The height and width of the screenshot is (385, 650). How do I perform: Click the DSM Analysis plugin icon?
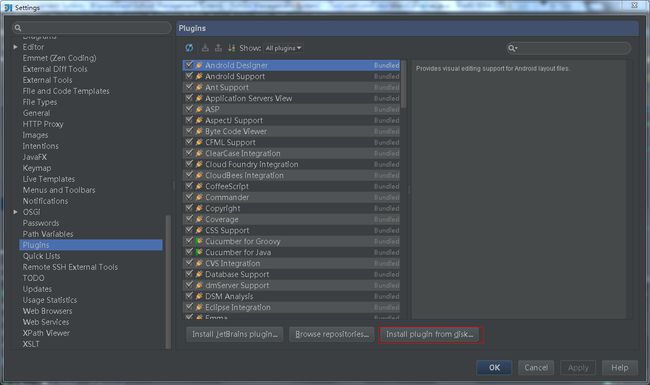(x=199, y=296)
